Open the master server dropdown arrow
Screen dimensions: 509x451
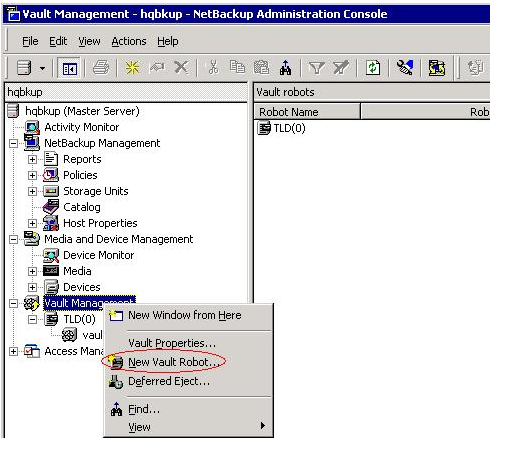42,69
